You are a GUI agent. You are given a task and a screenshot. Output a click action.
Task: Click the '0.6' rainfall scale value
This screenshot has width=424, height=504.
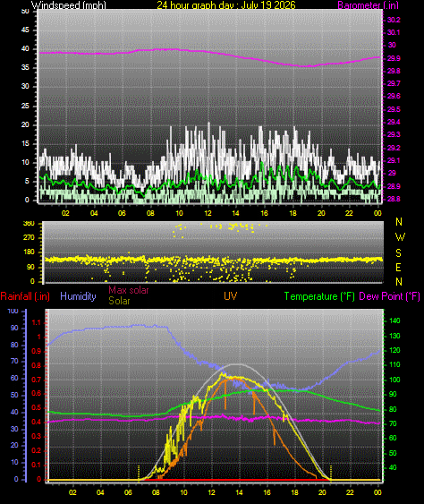click(x=37, y=393)
